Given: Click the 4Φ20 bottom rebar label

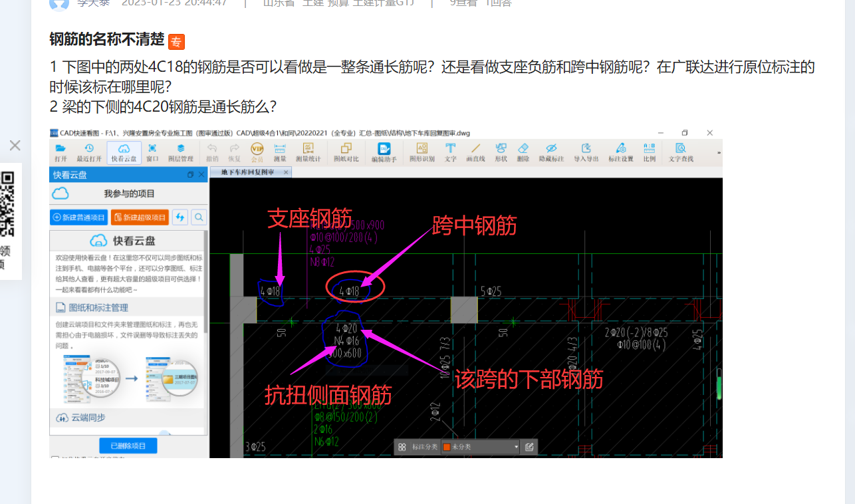Looking at the screenshot, I should tap(347, 328).
